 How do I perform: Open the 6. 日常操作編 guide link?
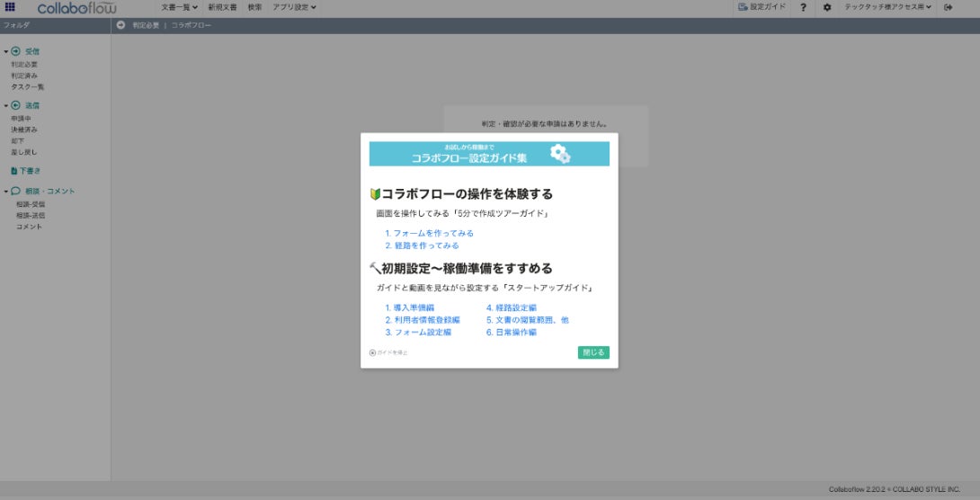pyautogui.click(x=512, y=333)
